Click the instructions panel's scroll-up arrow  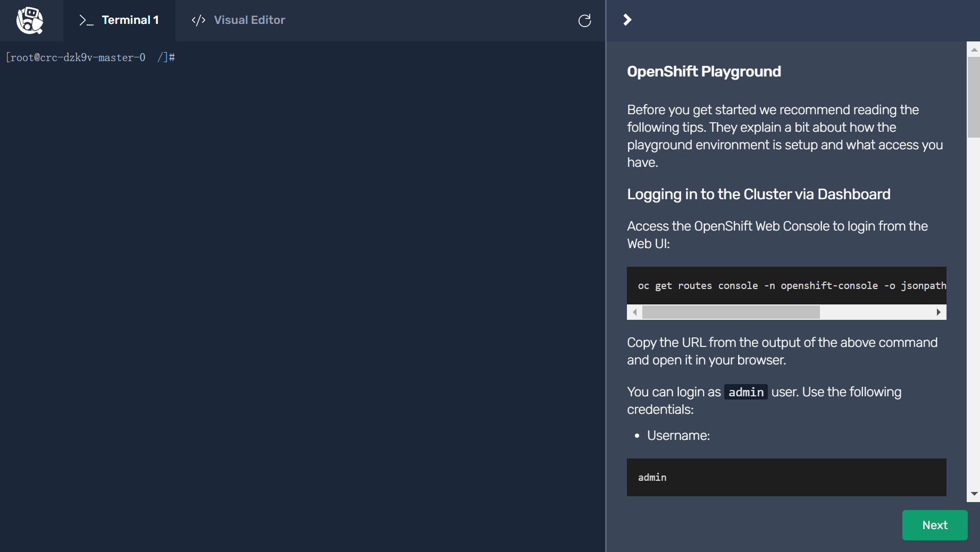coord(974,49)
